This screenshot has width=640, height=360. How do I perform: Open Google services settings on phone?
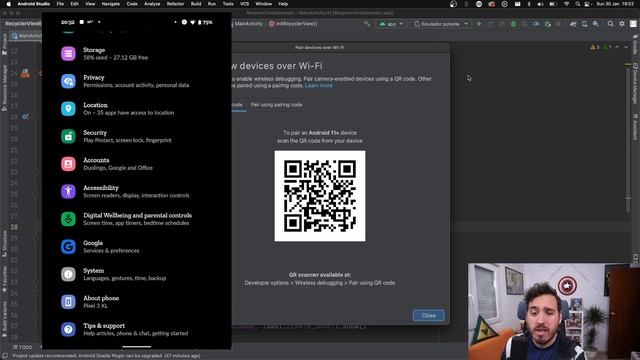(137, 247)
